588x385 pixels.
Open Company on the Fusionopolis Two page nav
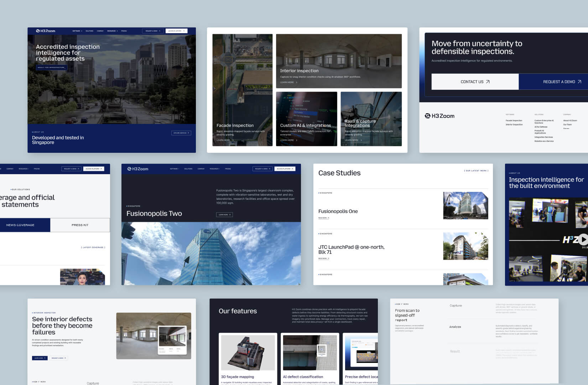(x=201, y=169)
